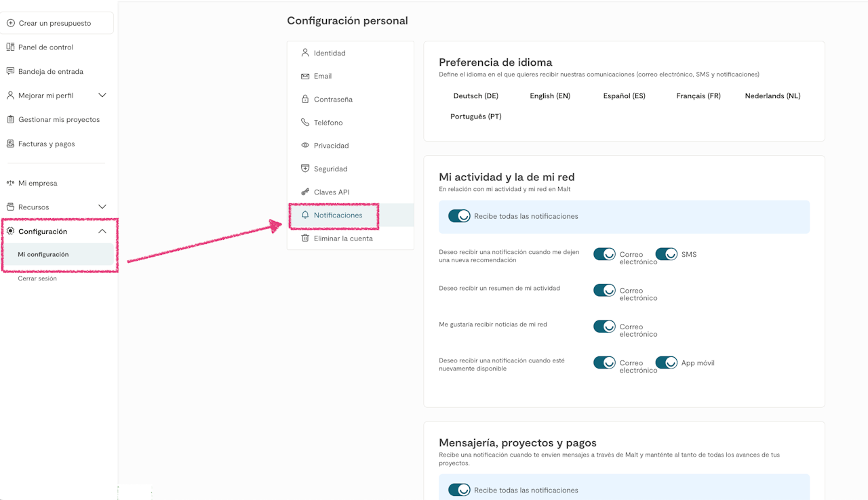Click the key icon for Claves API

coord(305,192)
